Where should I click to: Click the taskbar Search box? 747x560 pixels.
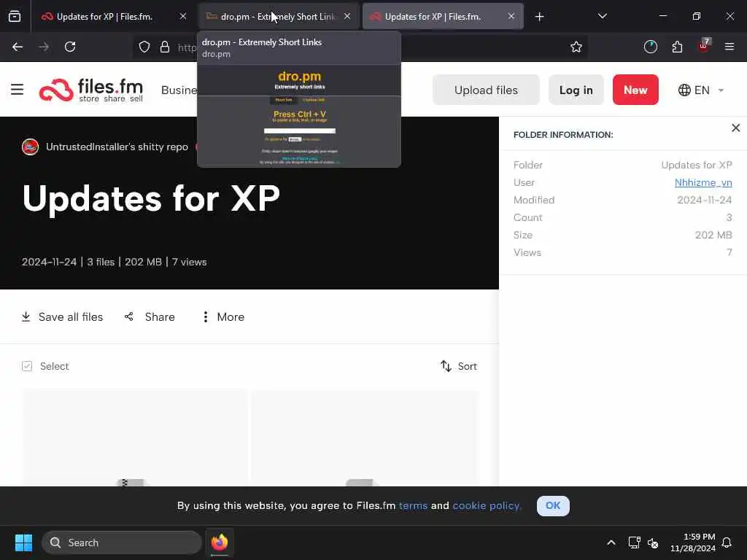[122, 542]
